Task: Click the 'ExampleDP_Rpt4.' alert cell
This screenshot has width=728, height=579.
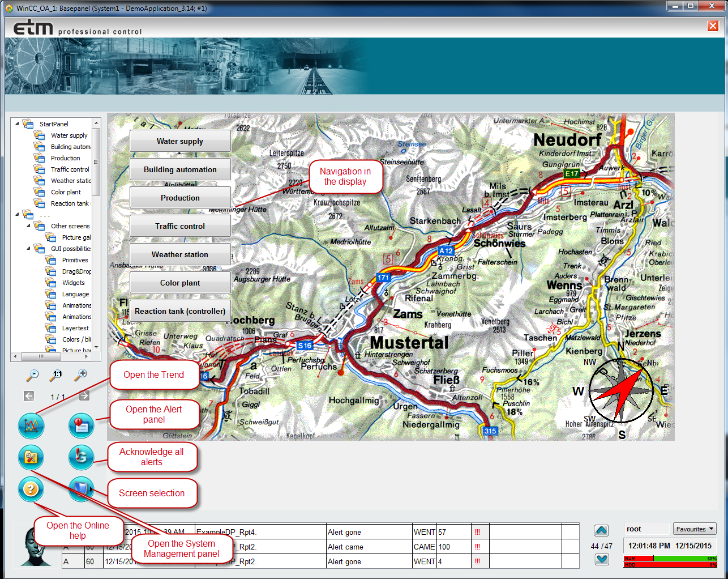Action: pyautogui.click(x=260, y=532)
